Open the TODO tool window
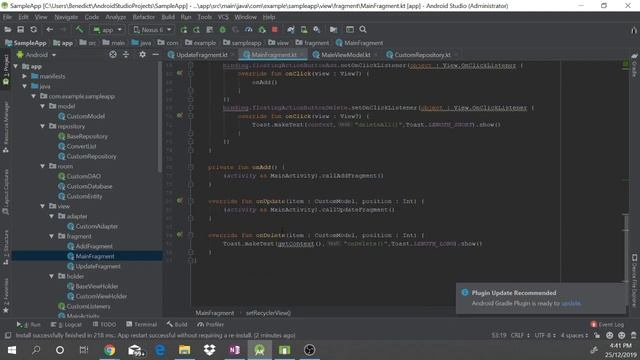 (x=104, y=324)
